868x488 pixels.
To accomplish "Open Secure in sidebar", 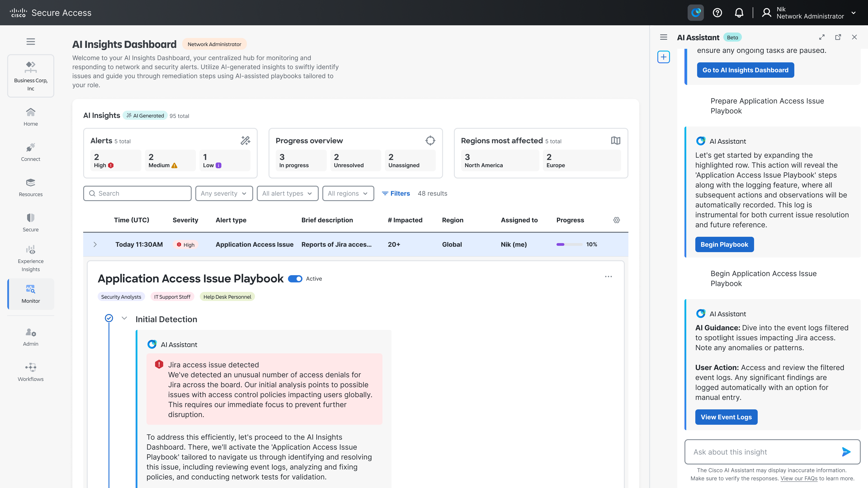I will tap(31, 223).
